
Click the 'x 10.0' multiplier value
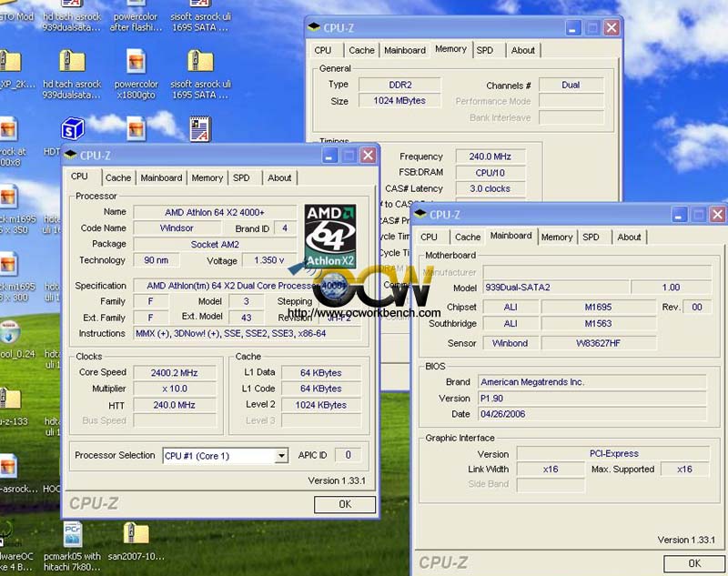[175, 389]
